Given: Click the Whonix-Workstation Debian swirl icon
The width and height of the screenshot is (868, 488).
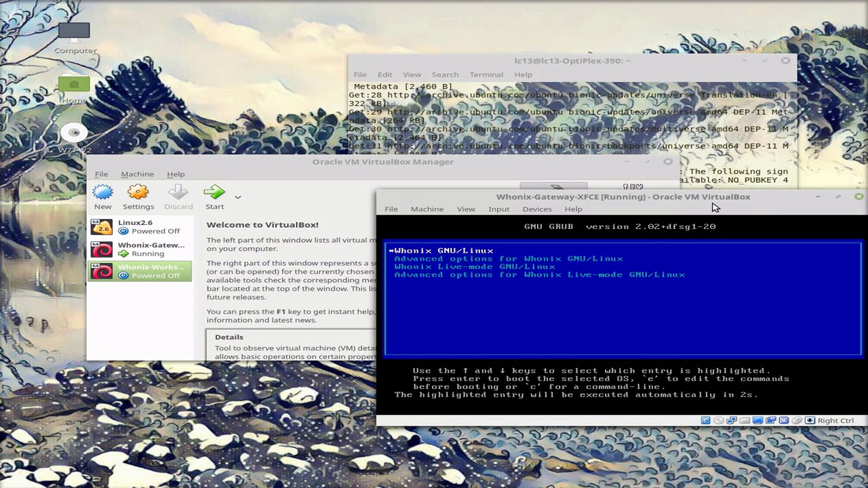Looking at the screenshot, I should click(102, 272).
